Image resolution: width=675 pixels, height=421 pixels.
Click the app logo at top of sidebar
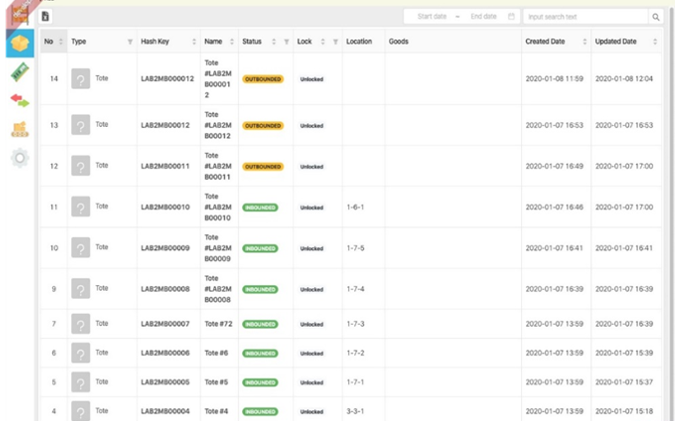coord(20,14)
